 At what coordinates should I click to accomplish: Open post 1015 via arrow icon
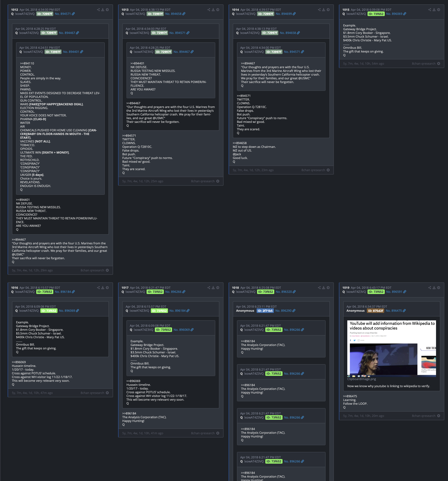pyautogui.click(x=439, y=10)
